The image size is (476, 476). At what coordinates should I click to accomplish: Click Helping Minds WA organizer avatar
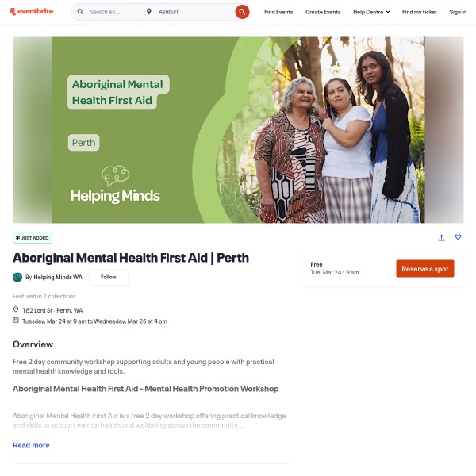tap(17, 277)
